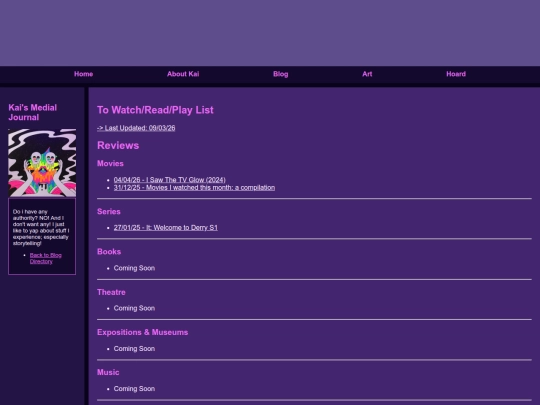540x405 pixels.
Task: Click the Books subheading
Action: (109, 252)
